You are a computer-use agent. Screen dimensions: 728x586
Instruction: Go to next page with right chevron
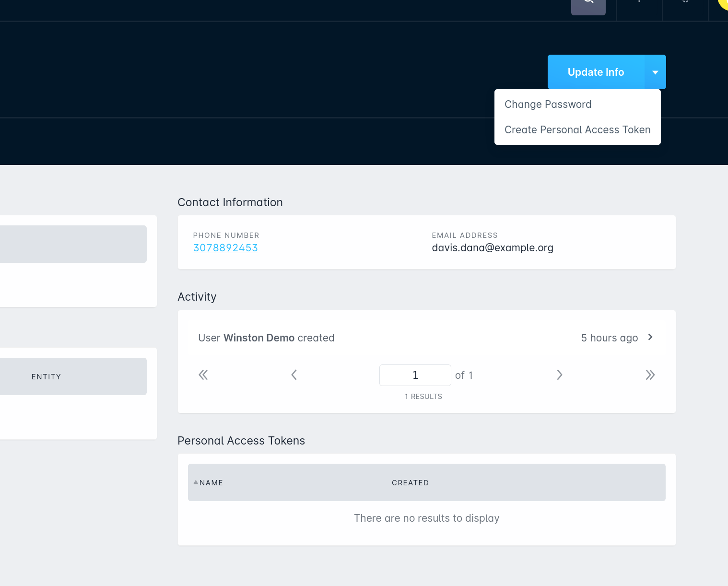pyautogui.click(x=560, y=375)
